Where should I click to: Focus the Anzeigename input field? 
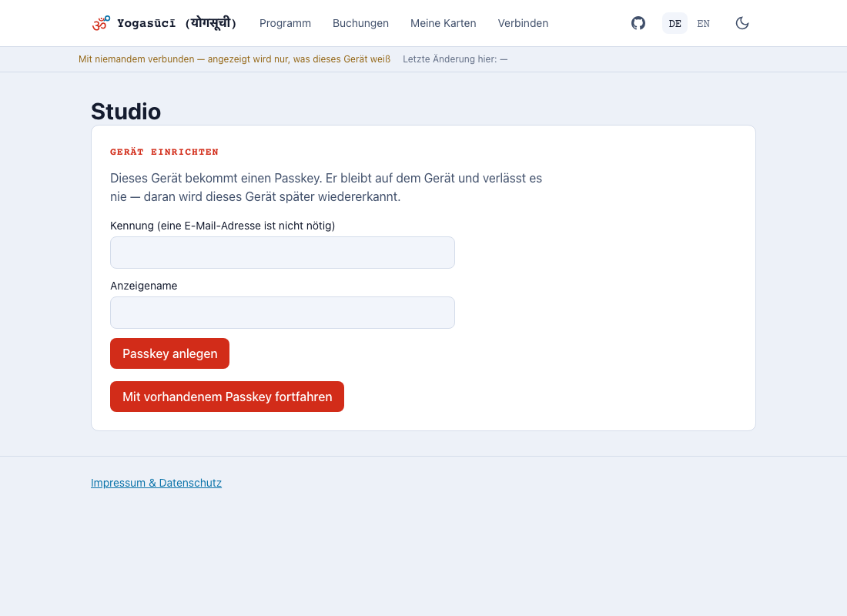click(283, 313)
